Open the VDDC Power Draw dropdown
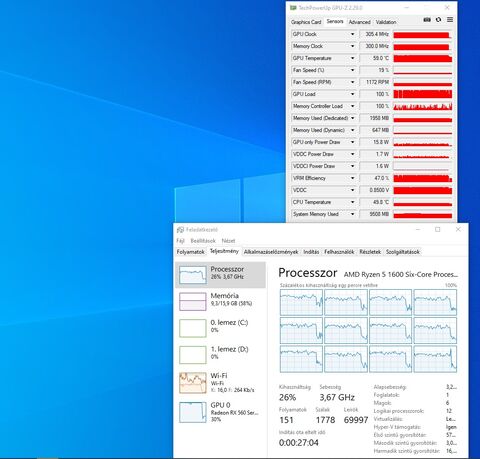This screenshot has height=459, width=480. [x=352, y=154]
